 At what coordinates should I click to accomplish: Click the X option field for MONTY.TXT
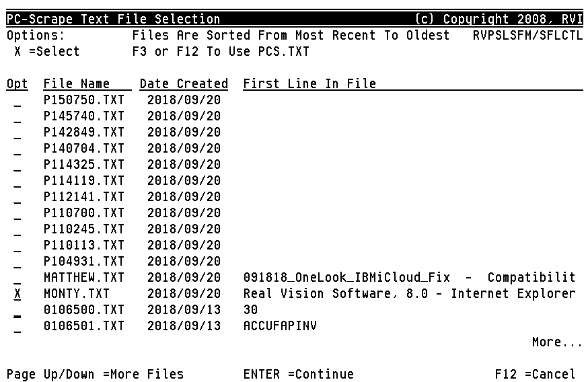17,294
